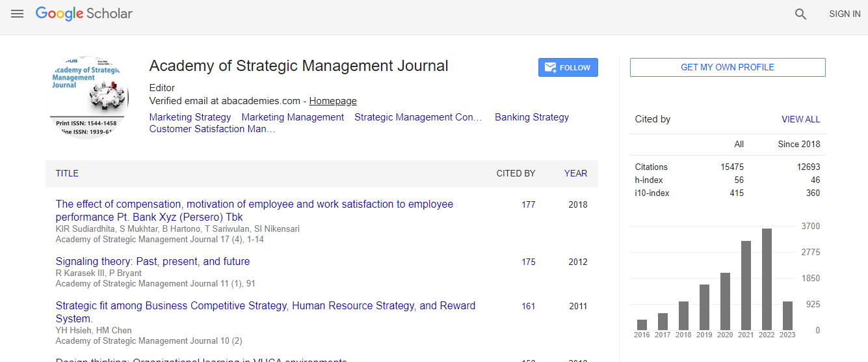
Task: Click the 2023 citation bar
Action: click(787, 316)
